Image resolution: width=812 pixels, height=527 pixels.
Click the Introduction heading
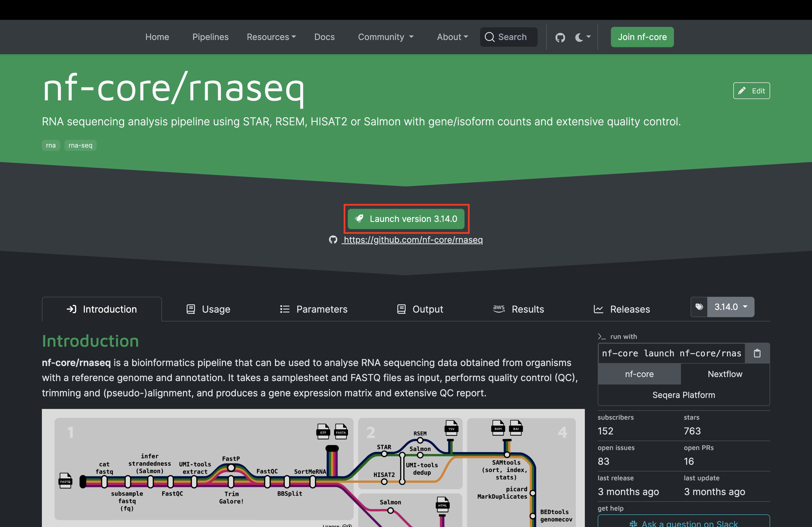click(x=90, y=341)
